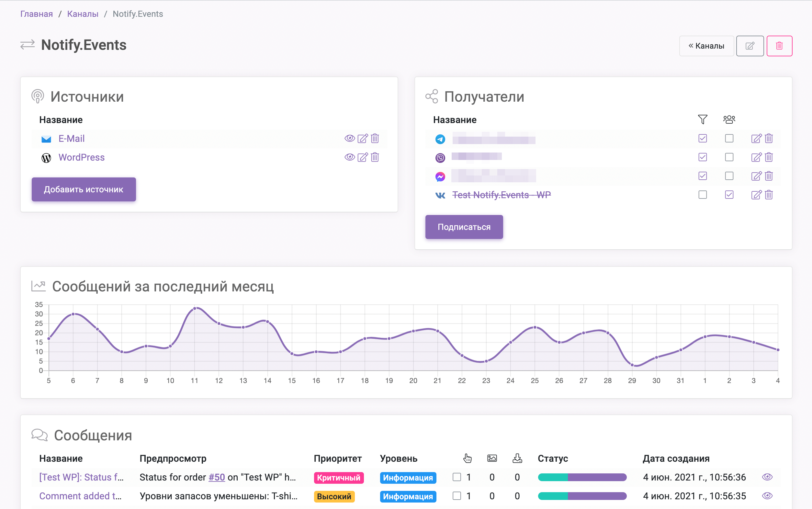
Task: Delete the Test Notify.Events - WP recipient
Action: [769, 195]
